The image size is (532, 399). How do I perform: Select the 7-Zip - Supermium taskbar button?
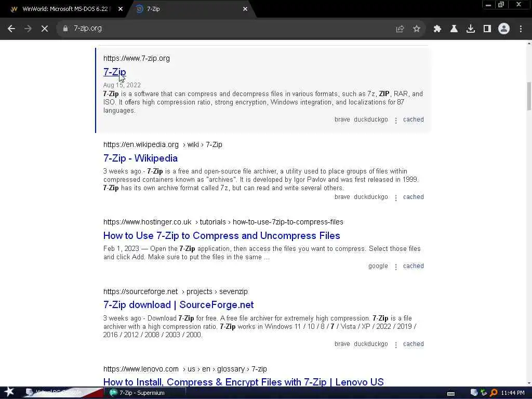tap(146, 393)
